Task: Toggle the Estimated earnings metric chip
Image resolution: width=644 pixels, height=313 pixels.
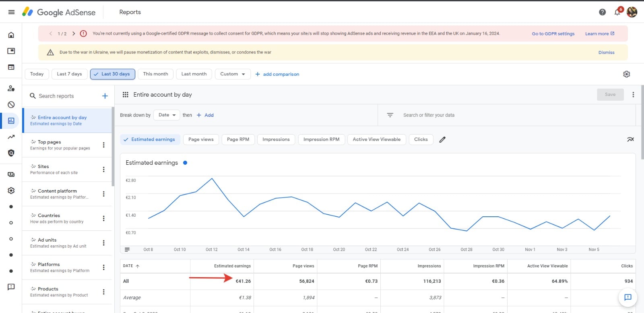Action: coord(150,139)
